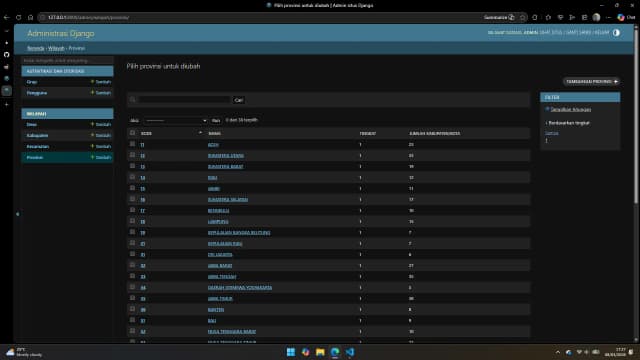This screenshot has height=360, width=640.
Task: Click the Buka button next to Aksi
Action: 216,120
